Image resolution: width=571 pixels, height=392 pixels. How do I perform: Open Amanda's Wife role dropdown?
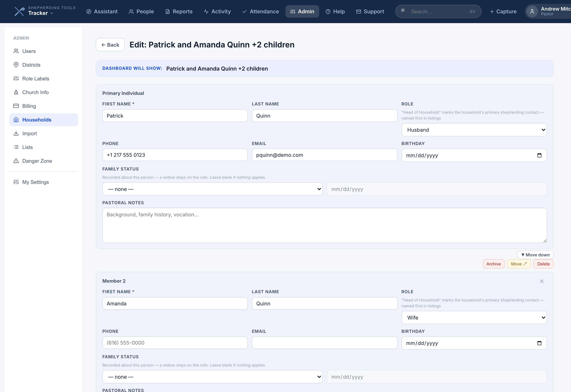[474, 318]
